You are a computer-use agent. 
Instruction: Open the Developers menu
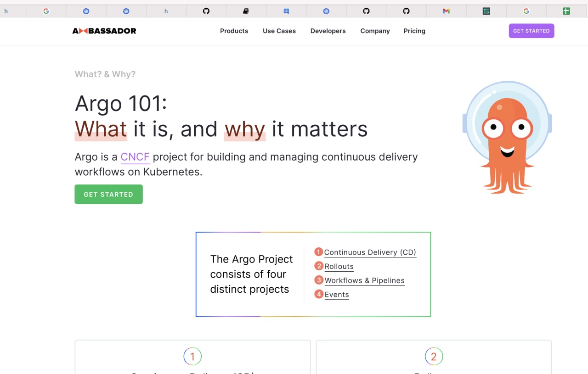(328, 31)
